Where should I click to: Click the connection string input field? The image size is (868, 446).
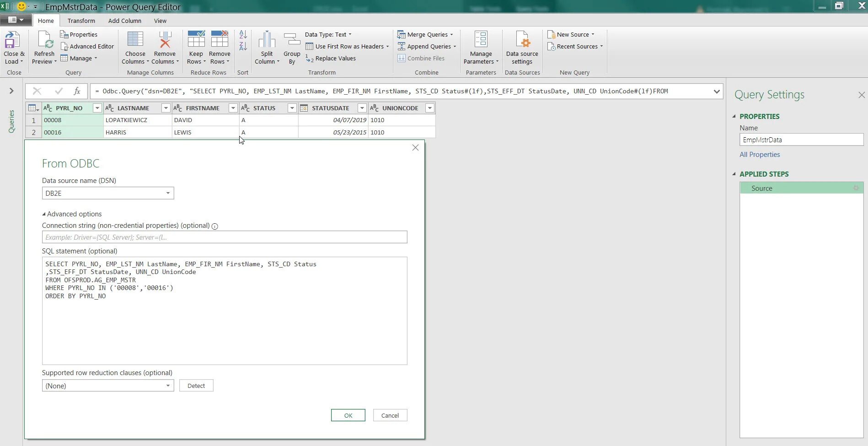pyautogui.click(x=225, y=237)
